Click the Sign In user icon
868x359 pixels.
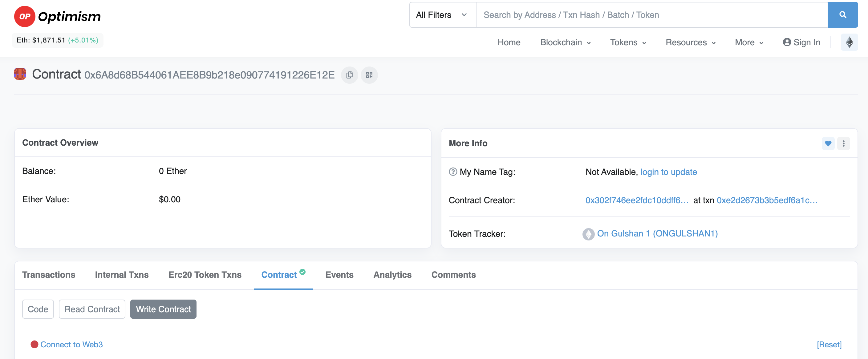pyautogui.click(x=787, y=42)
